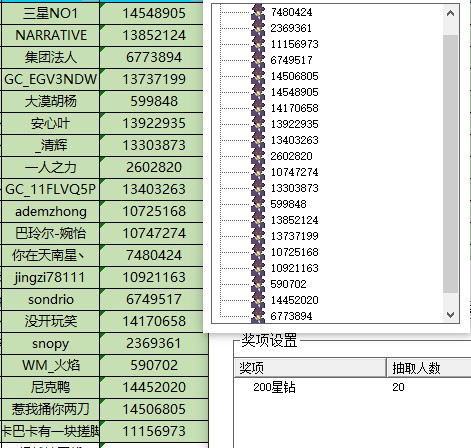The width and height of the screenshot is (471, 448).
Task: Select the cell GC_11FLVQ5P
Action: click(50, 189)
